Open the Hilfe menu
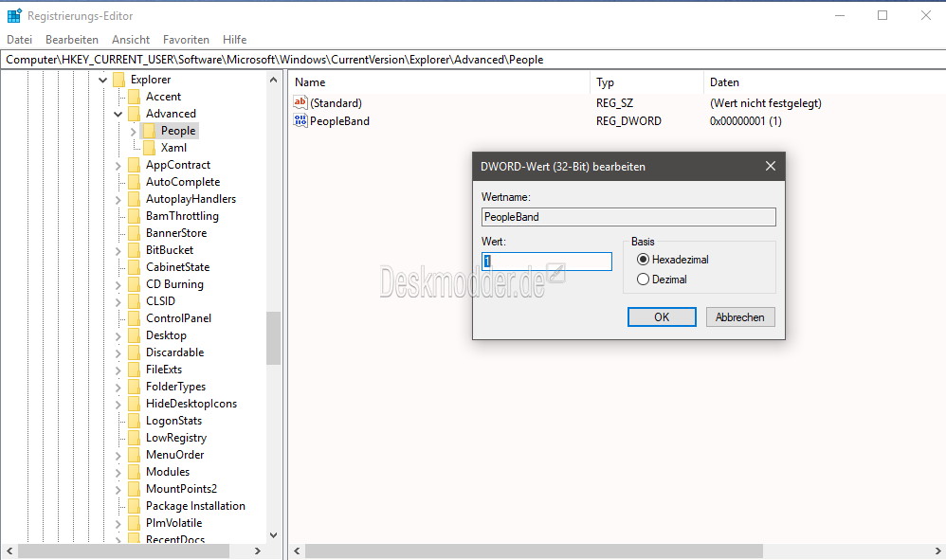Image resolution: width=946 pixels, height=560 pixels. (235, 39)
